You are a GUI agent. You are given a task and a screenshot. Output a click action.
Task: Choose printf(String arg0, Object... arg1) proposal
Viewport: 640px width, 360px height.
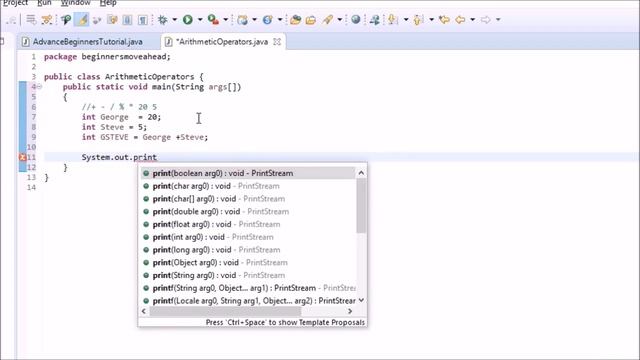(248, 288)
